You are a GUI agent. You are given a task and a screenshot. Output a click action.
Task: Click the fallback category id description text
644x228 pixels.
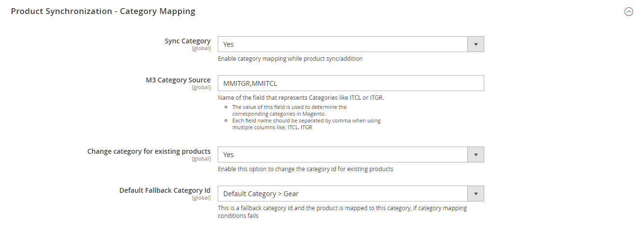342,212
